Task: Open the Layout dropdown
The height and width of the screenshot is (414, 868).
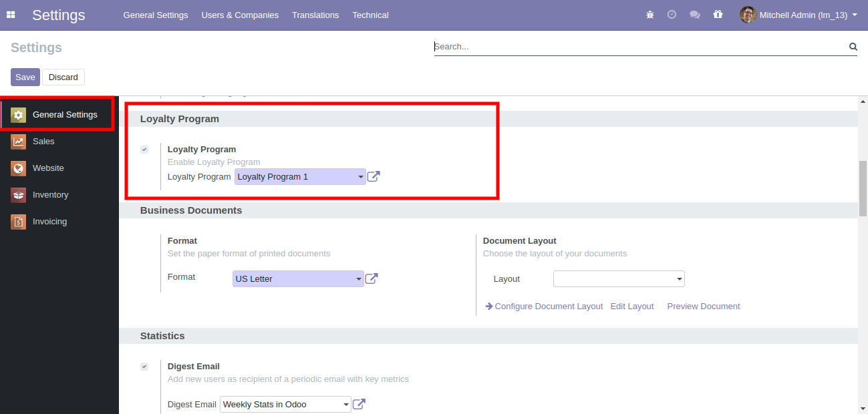Action: tap(619, 278)
